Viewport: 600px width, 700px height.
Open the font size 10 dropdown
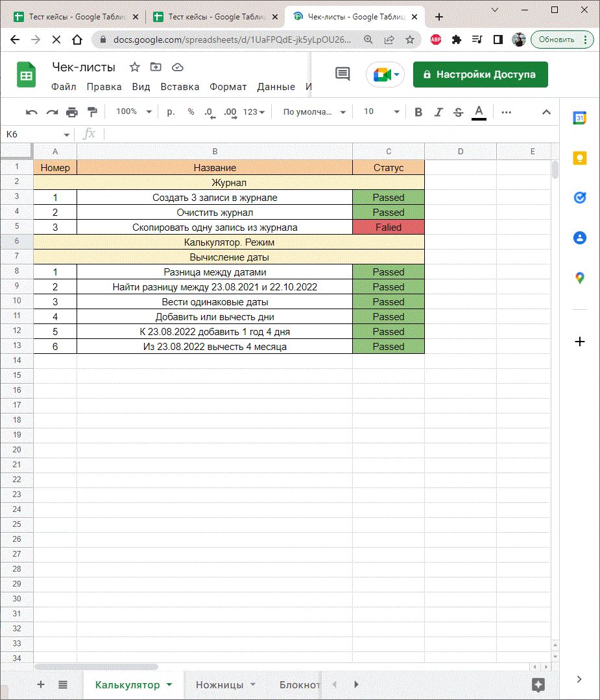(381, 111)
